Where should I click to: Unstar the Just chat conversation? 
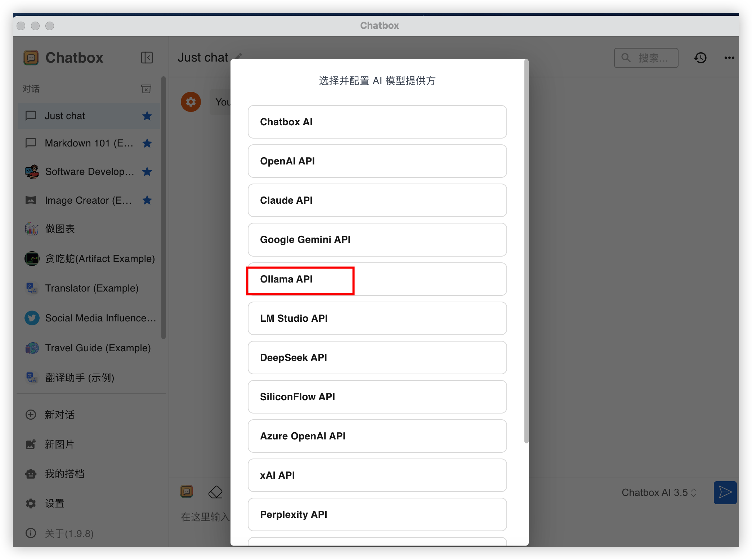147,116
